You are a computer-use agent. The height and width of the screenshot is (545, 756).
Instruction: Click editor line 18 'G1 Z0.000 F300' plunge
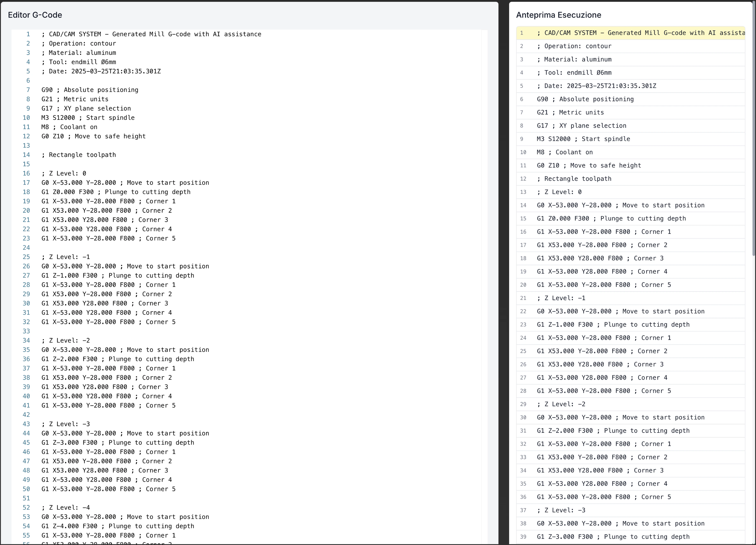pos(116,192)
